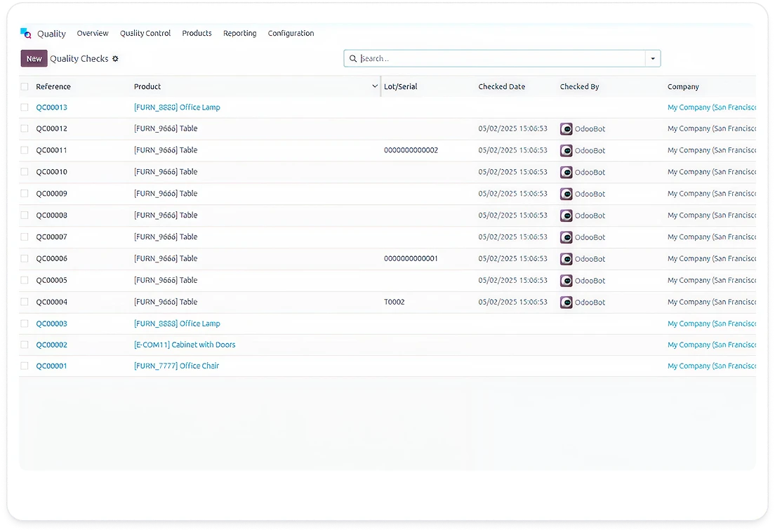Image resolution: width=775 pixels, height=532 pixels.
Task: Check the box beside QC00001
Action: [25, 366]
